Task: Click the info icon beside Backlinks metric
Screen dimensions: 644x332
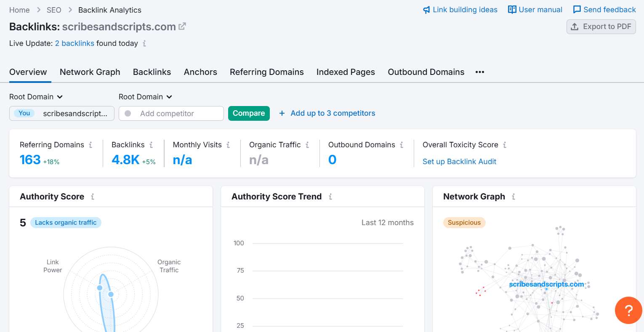Action: point(151,145)
